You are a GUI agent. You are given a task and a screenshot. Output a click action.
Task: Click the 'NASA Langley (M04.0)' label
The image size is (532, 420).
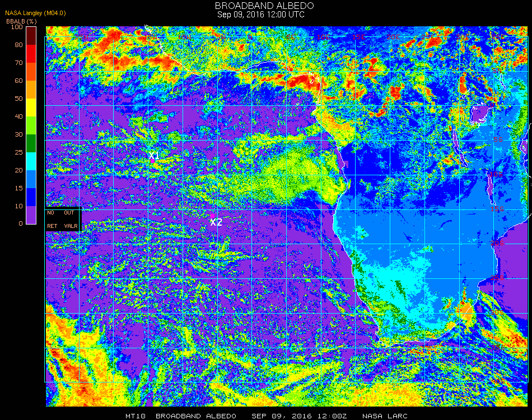pos(35,13)
